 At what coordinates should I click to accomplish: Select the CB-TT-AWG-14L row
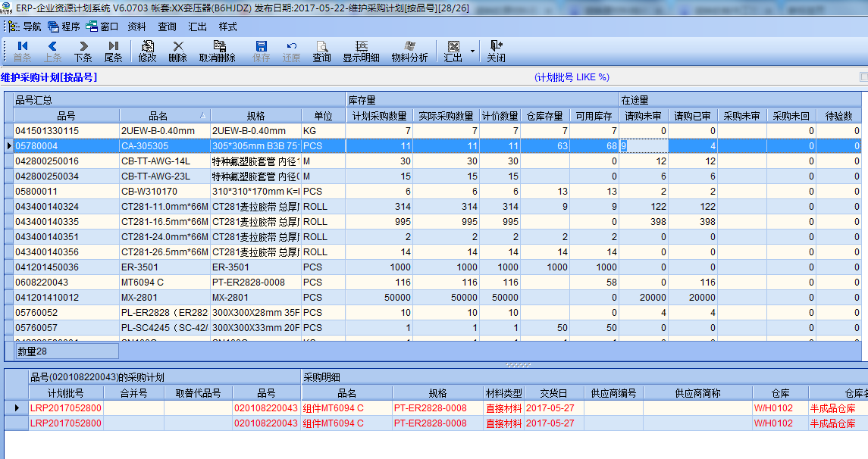433,161
